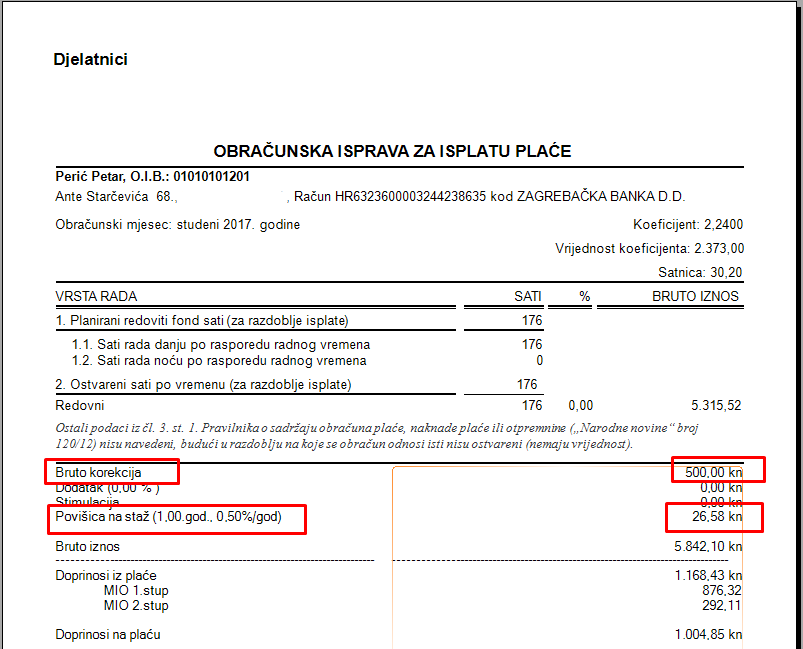The width and height of the screenshot is (803, 649).
Task: Select the Obračunski mjesec studeni 2017 line
Action: (177, 225)
